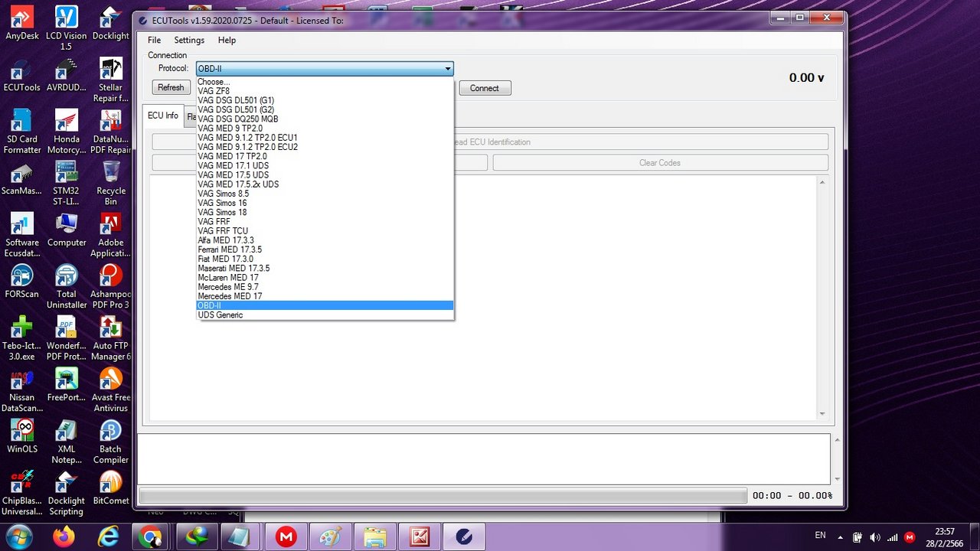Click the Refresh button

coord(171,88)
